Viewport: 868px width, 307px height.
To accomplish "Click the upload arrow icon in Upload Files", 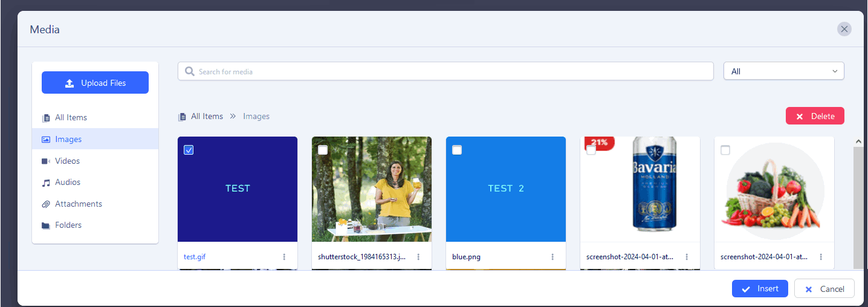I will (x=70, y=83).
